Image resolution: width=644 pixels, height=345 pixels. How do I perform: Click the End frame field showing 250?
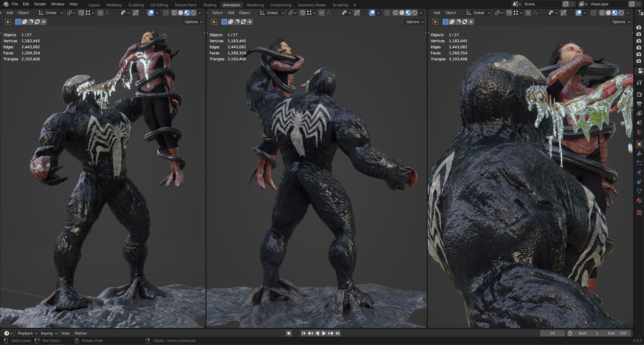coord(617,333)
